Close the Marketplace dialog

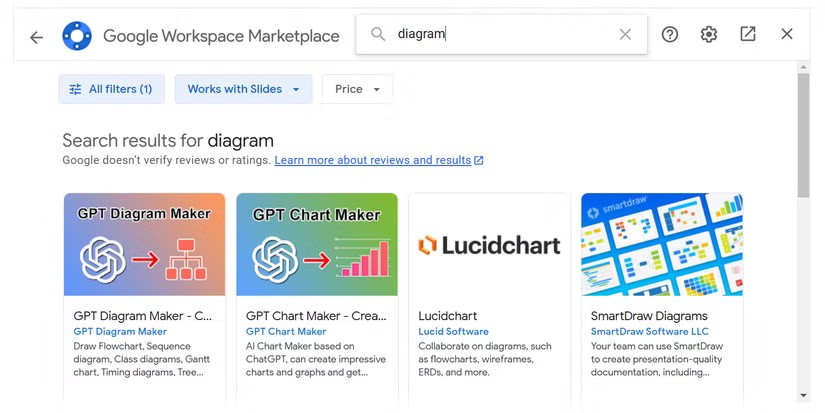[x=787, y=34]
